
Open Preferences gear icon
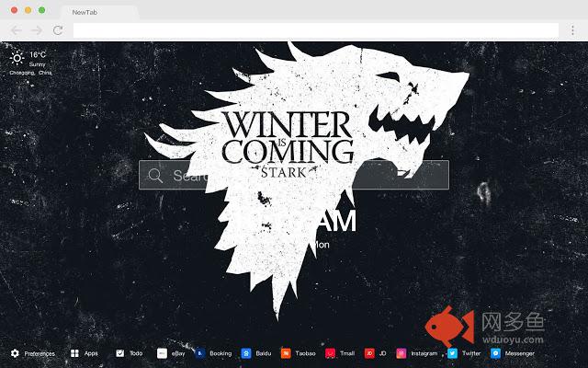(15, 353)
